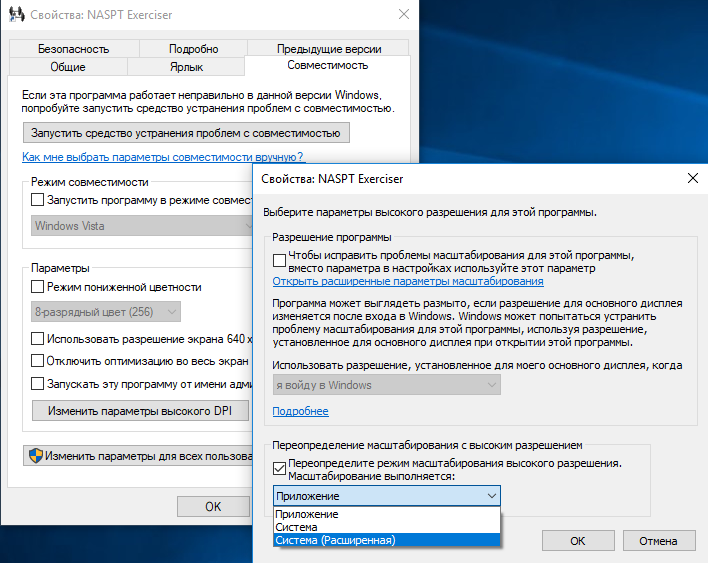Choose Система (Расширенная) option
Screen dimensions: 708x563
pyautogui.click(x=387, y=540)
